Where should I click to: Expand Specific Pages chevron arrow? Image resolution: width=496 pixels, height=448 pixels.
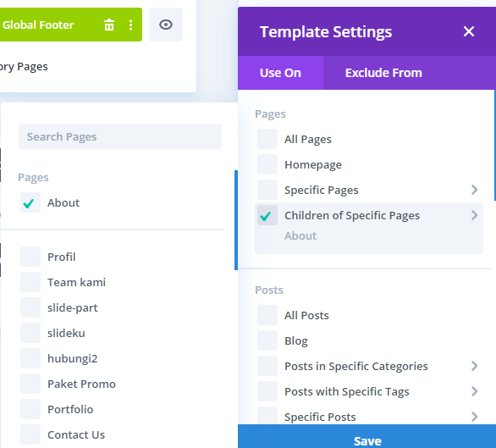point(474,190)
